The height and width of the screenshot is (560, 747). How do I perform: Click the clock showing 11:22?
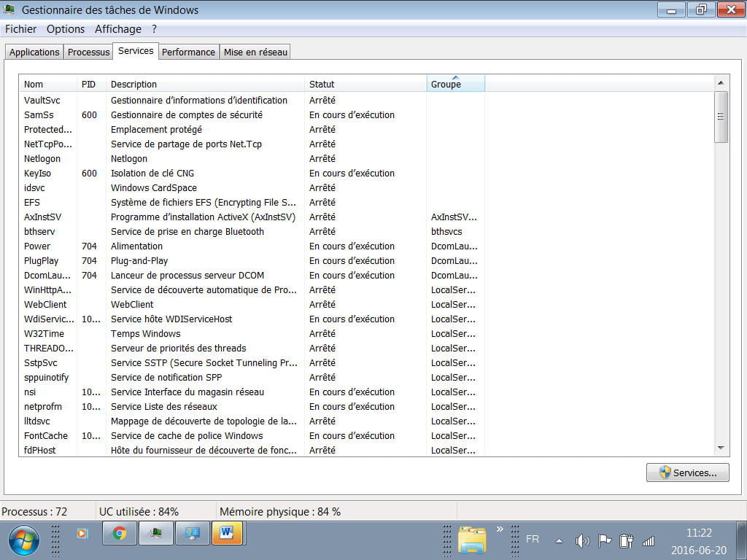click(x=699, y=533)
